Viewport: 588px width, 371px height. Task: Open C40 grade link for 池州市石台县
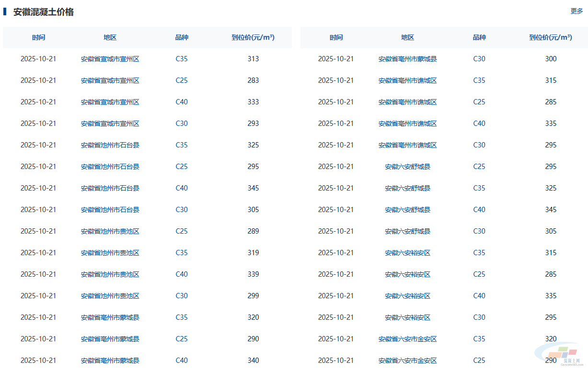point(182,188)
